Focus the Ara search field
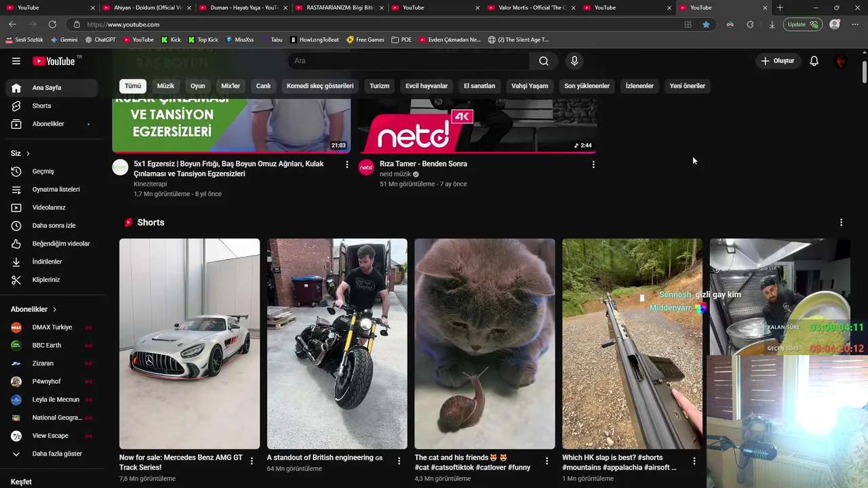 [409, 61]
